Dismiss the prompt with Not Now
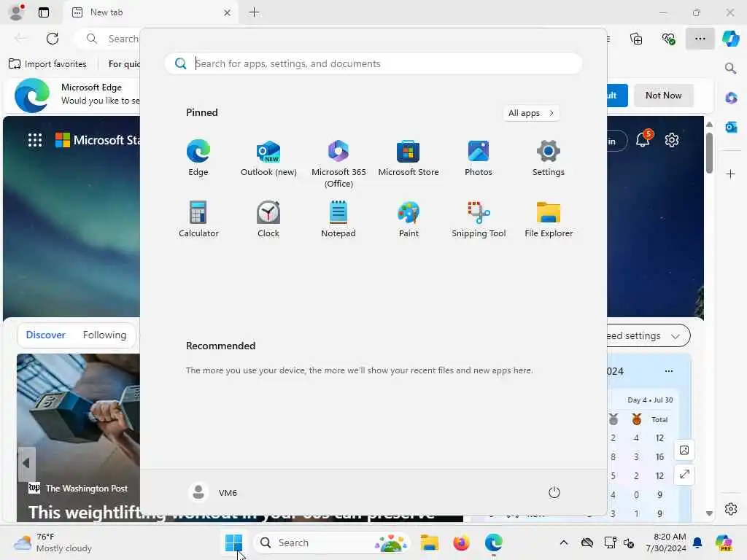Viewport: 747px width, 560px height. (663, 96)
